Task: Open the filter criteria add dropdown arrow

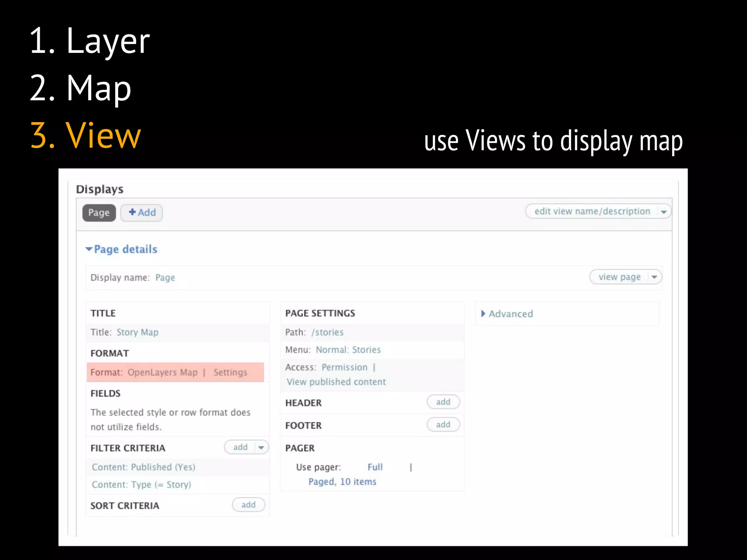Action: [x=262, y=447]
